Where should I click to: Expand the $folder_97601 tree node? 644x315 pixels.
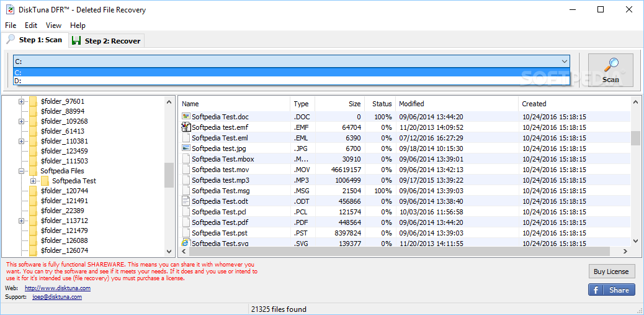point(21,101)
